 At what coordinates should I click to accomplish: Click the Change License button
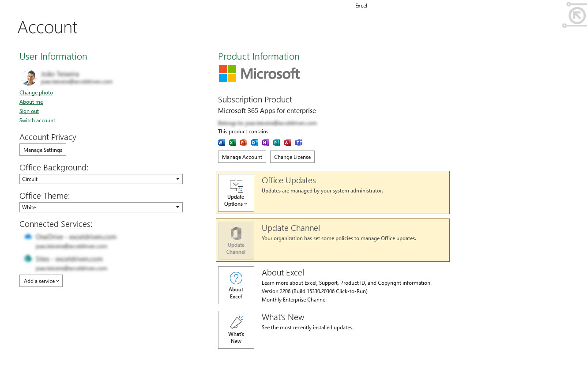pyautogui.click(x=292, y=157)
